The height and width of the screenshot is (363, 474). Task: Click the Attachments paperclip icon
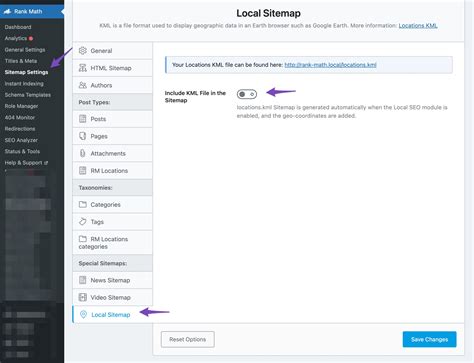[83, 153]
